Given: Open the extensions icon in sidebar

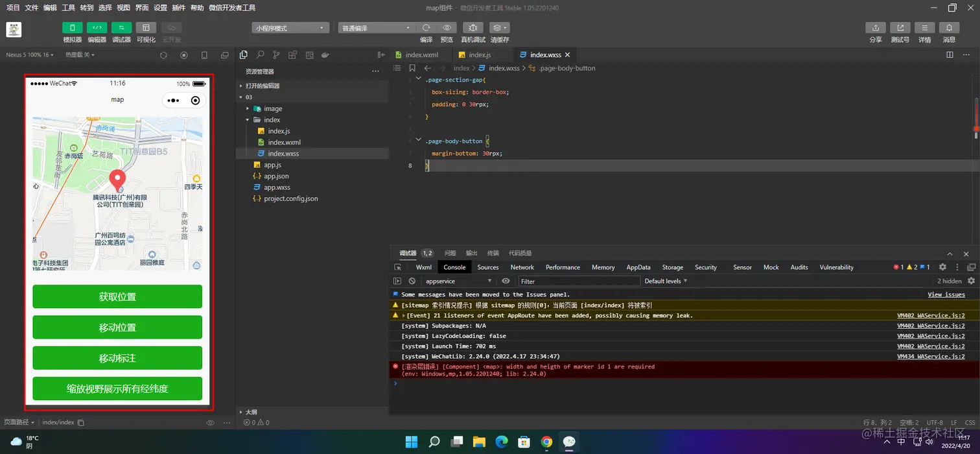Looking at the screenshot, I should coord(293,55).
